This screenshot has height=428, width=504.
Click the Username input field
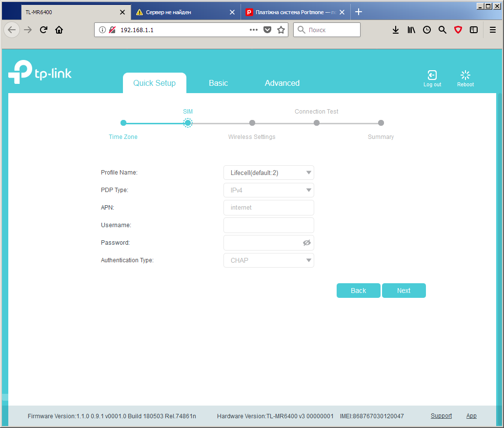point(269,225)
